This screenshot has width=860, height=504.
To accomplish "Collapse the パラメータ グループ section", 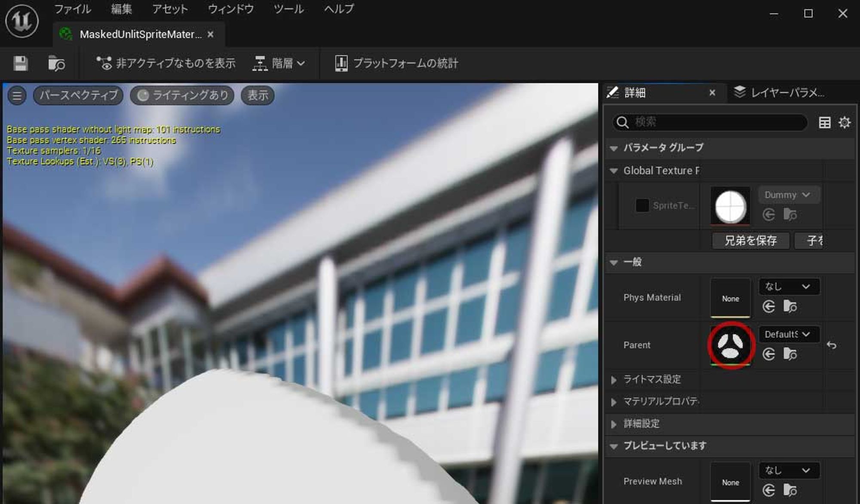I will pyautogui.click(x=614, y=148).
